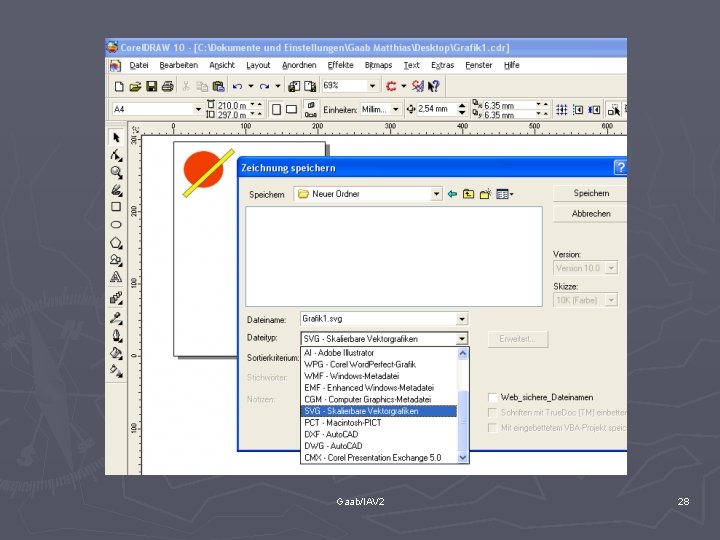Screen dimensions: 720x540
Task: Select the Polygon tool
Action: [x=116, y=242]
